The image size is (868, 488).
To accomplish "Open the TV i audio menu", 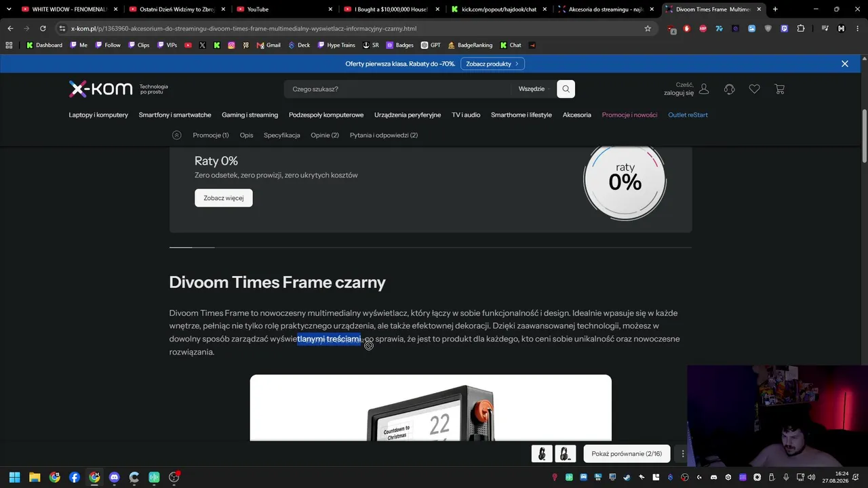I will [x=466, y=115].
